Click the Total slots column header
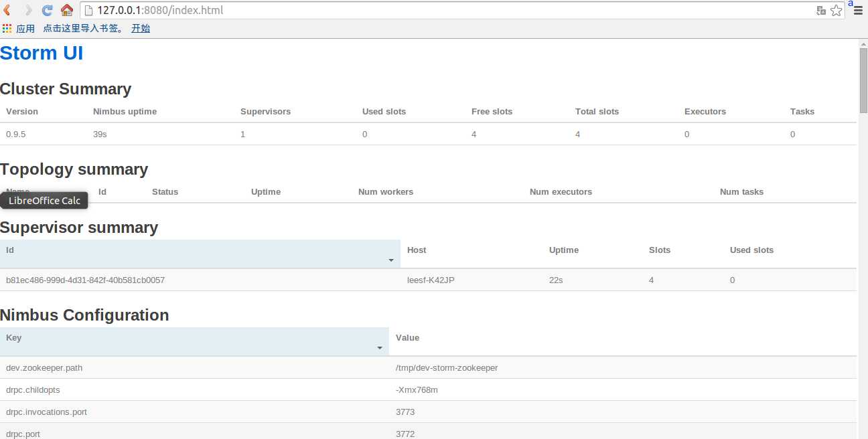 (x=597, y=112)
